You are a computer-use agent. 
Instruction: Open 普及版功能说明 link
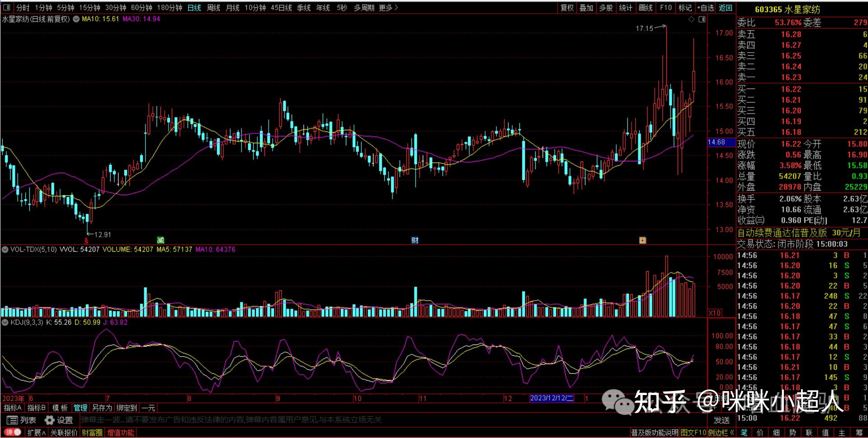point(655,433)
